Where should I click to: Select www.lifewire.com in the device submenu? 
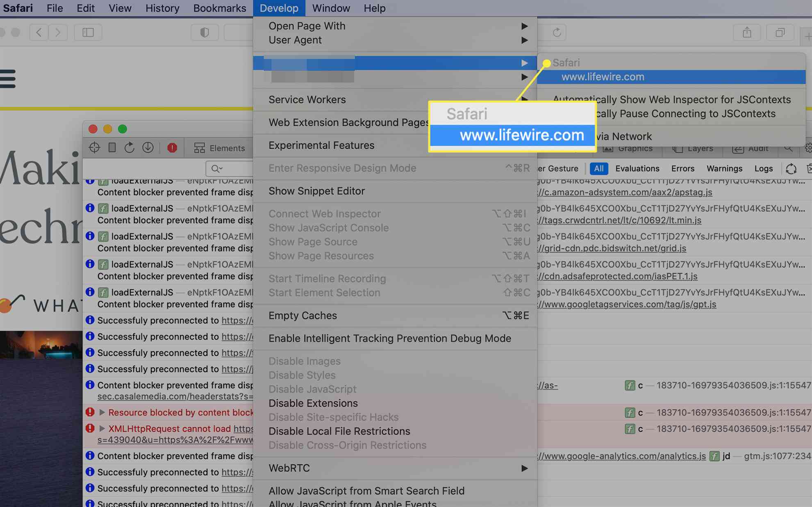point(671,77)
